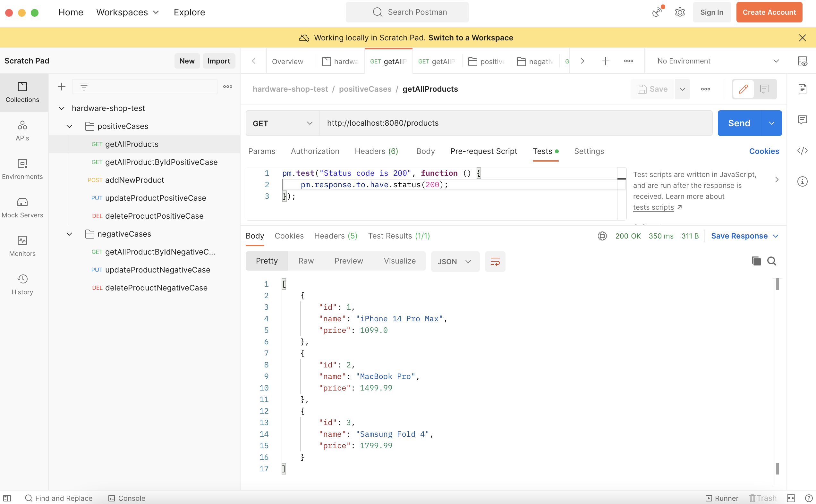816x504 pixels.
Task: Open the Environments panel
Action: coord(22,169)
